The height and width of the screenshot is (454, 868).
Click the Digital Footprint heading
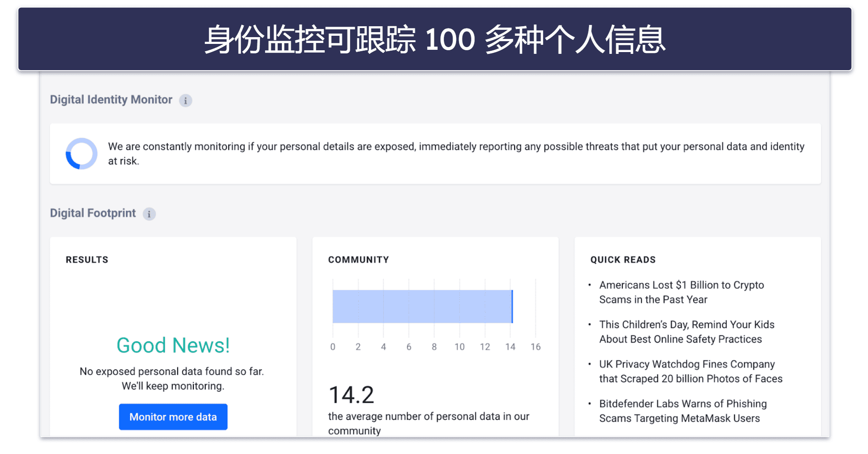pyautogui.click(x=93, y=213)
